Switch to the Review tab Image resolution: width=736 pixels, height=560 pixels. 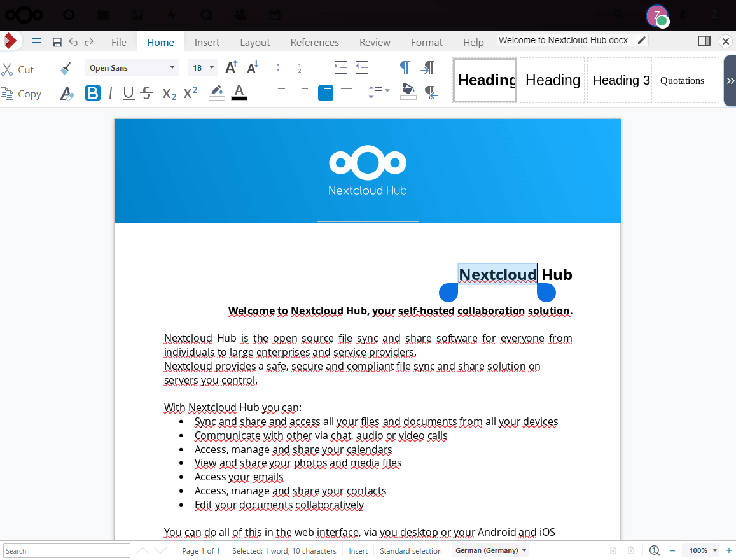coord(375,42)
